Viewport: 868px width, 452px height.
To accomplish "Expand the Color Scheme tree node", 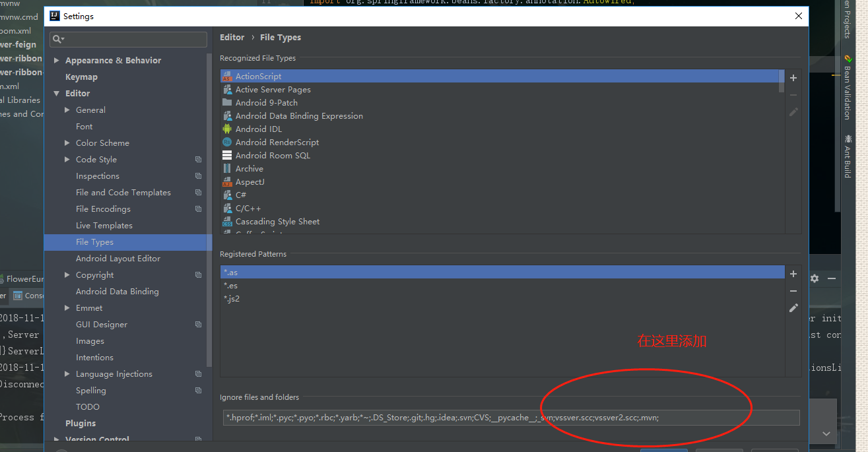I will 67,143.
